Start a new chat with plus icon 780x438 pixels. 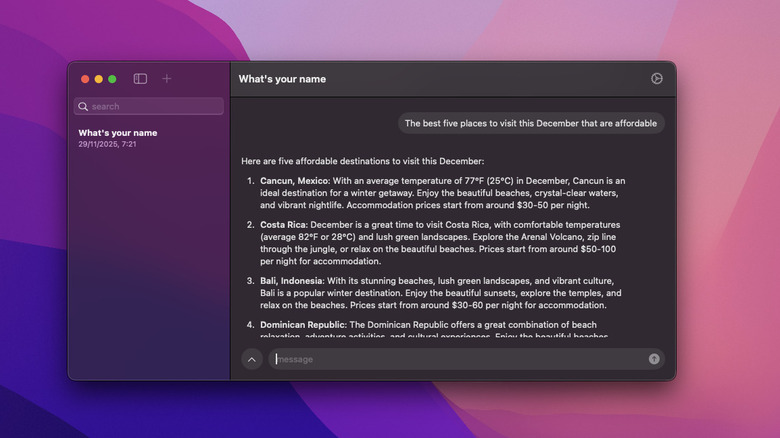click(167, 79)
